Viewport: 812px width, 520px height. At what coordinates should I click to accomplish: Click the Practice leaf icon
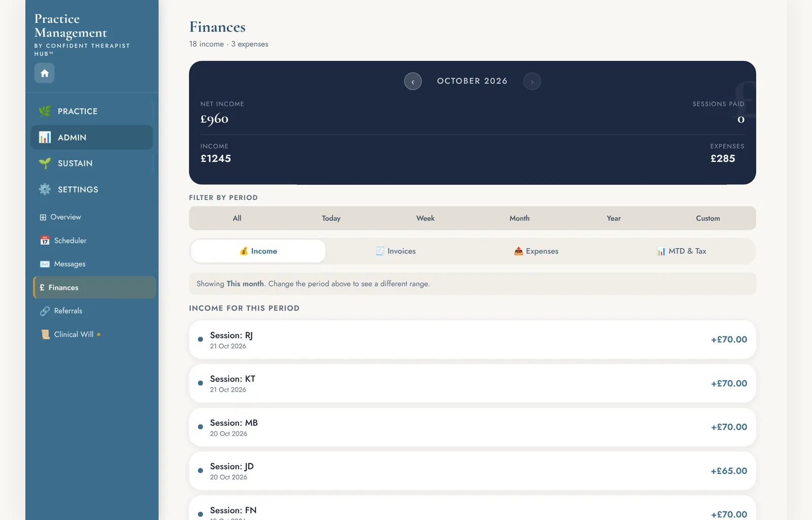[45, 111]
